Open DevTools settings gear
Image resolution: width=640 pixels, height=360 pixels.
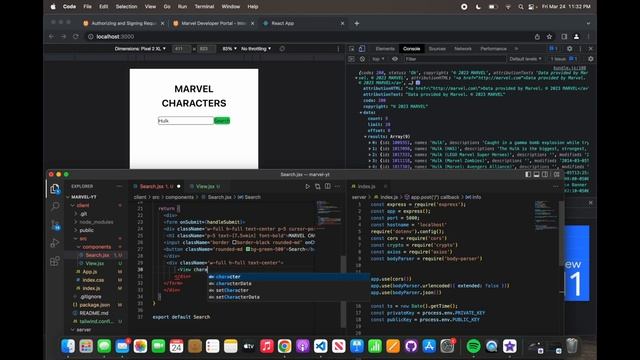[x=569, y=49]
